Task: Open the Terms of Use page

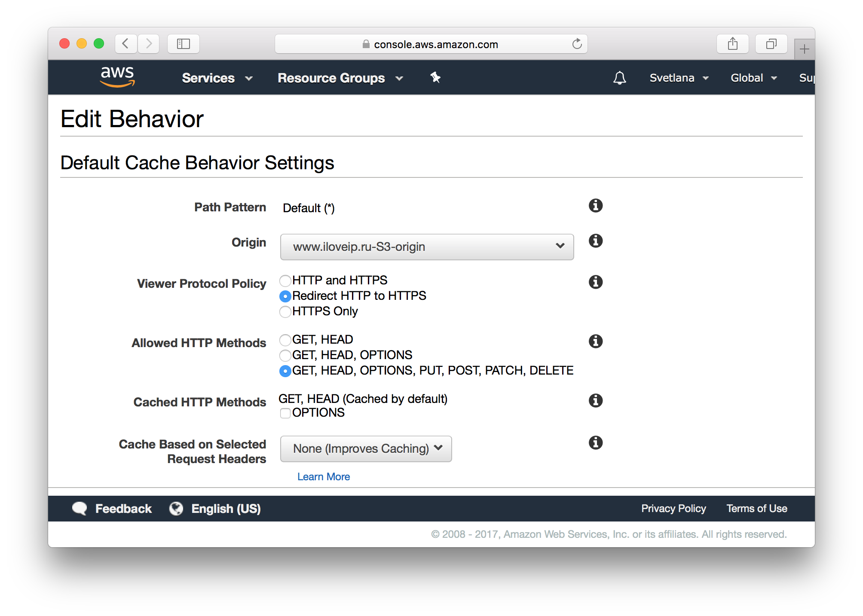Action: (x=756, y=508)
